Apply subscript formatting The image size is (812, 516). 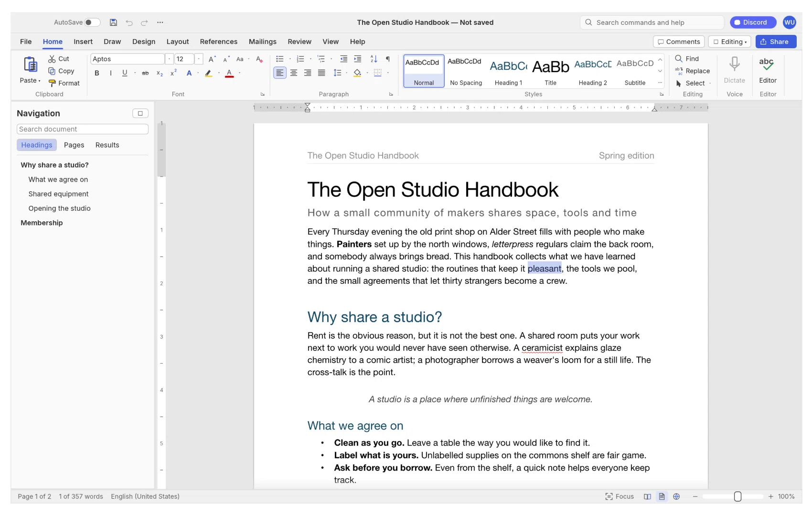click(x=160, y=73)
